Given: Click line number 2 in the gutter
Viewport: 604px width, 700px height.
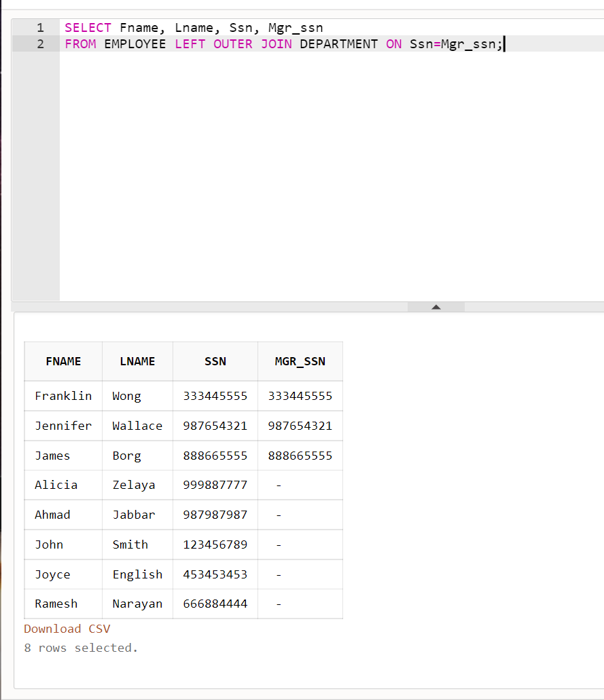Looking at the screenshot, I should click(x=40, y=44).
